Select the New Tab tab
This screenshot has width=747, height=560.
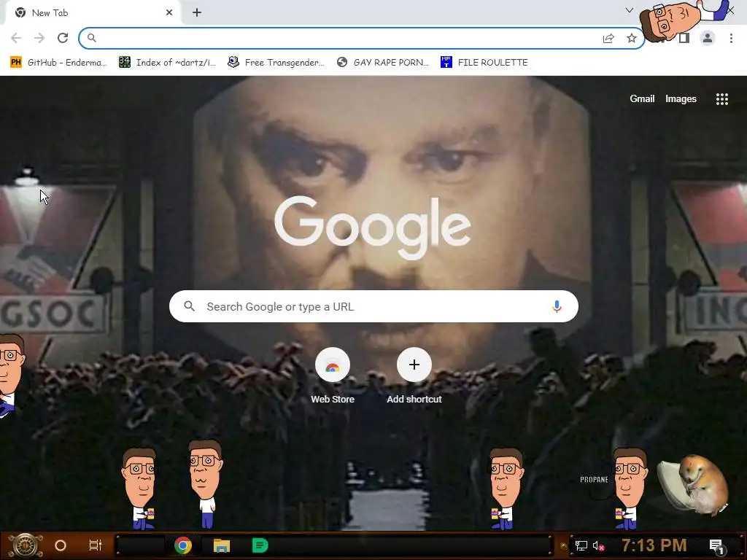pos(93,13)
